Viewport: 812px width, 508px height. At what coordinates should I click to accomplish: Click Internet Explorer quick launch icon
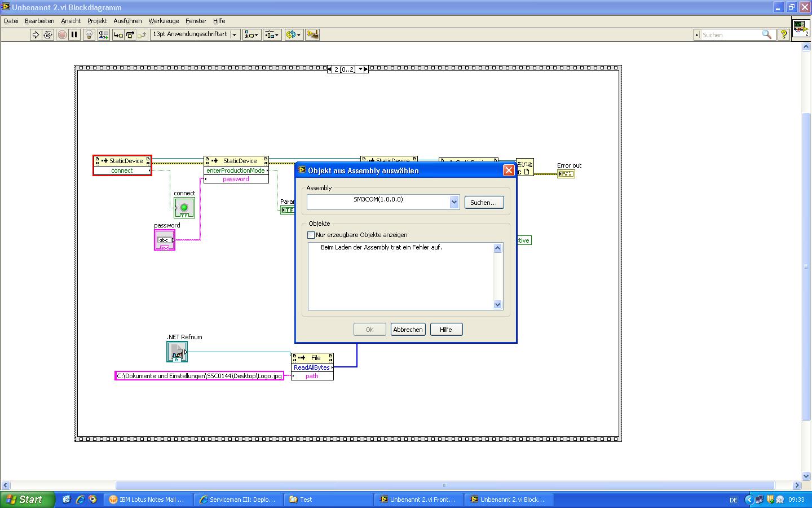pos(80,500)
